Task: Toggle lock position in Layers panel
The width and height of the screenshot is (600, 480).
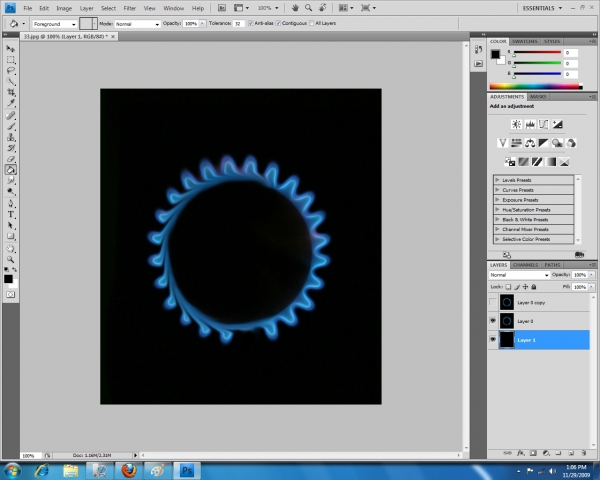Action: [x=525, y=287]
